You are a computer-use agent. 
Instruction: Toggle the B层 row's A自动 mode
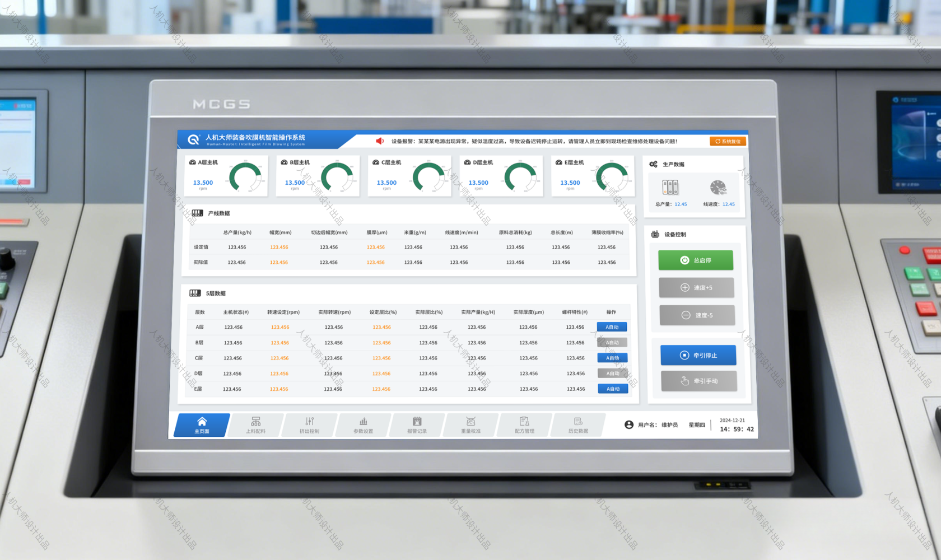click(612, 343)
